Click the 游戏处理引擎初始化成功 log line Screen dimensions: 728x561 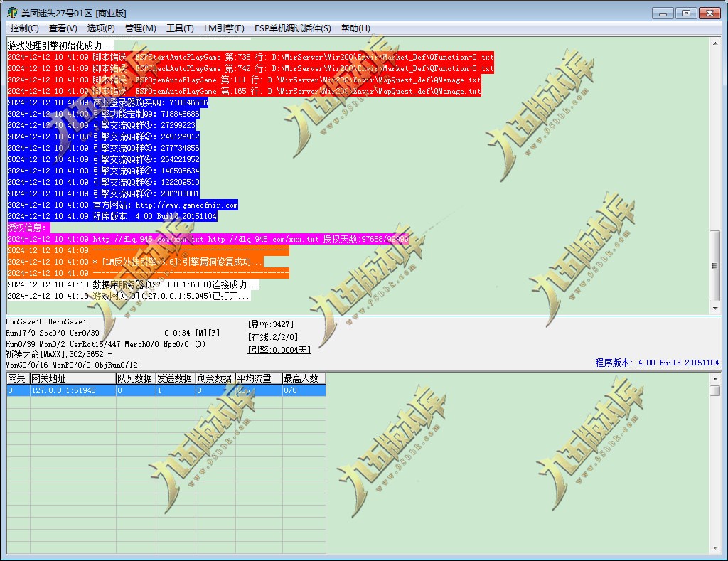[60, 46]
